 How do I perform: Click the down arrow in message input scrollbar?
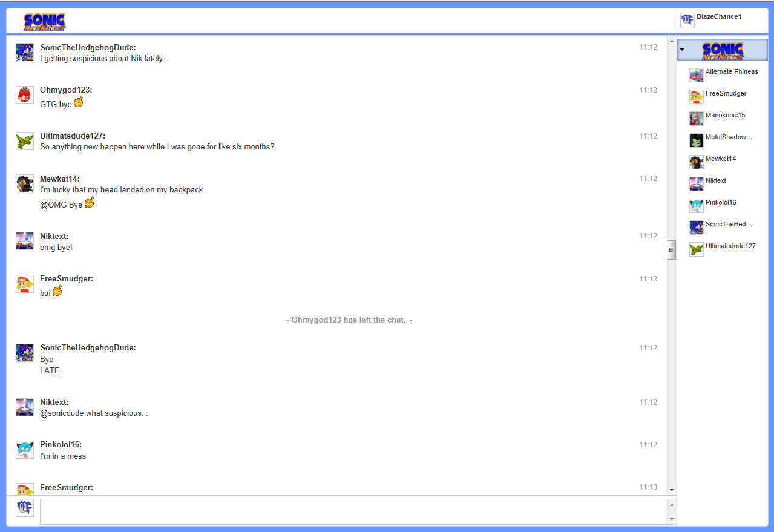[671, 519]
